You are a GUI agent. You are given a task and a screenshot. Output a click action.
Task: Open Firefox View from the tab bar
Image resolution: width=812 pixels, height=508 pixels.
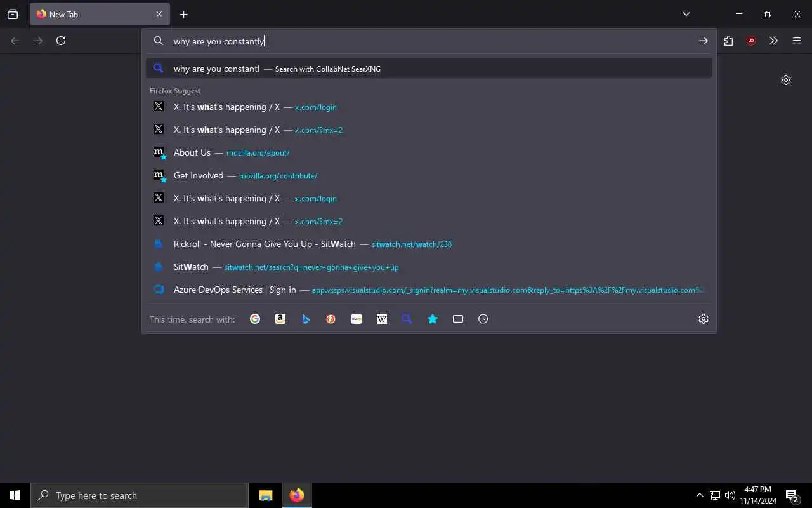[13, 14]
